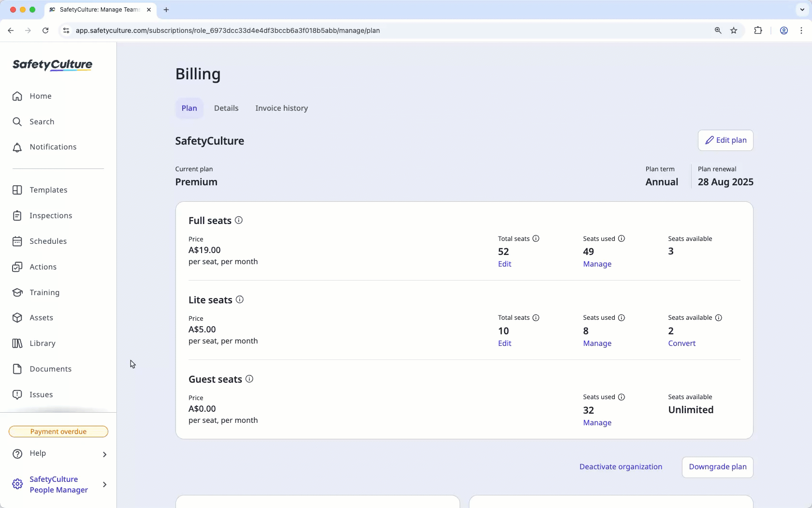This screenshot has width=812, height=508.
Task: Click info icon beside Lite seats Seats used
Action: tap(622, 318)
